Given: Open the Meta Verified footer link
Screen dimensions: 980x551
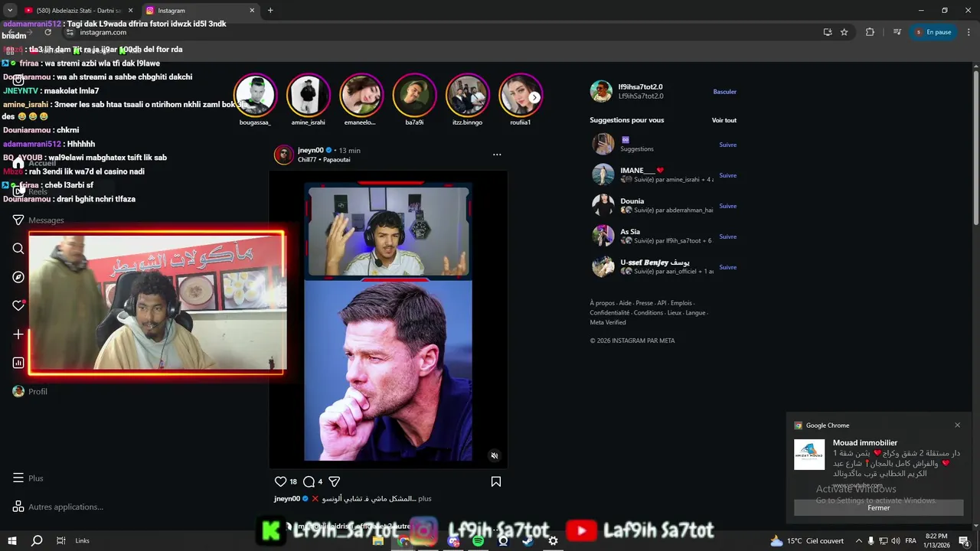Looking at the screenshot, I should (x=608, y=322).
